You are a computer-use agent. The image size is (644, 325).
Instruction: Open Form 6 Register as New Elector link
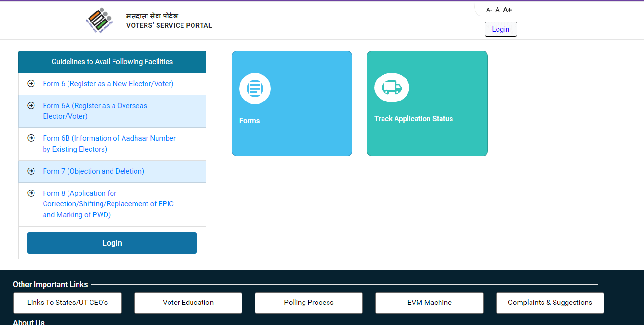pyautogui.click(x=108, y=83)
